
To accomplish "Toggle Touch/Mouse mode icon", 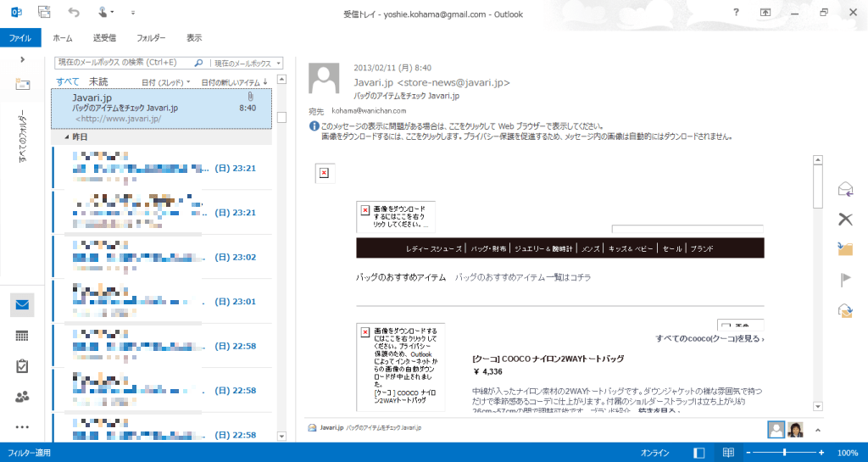I will click(x=103, y=12).
